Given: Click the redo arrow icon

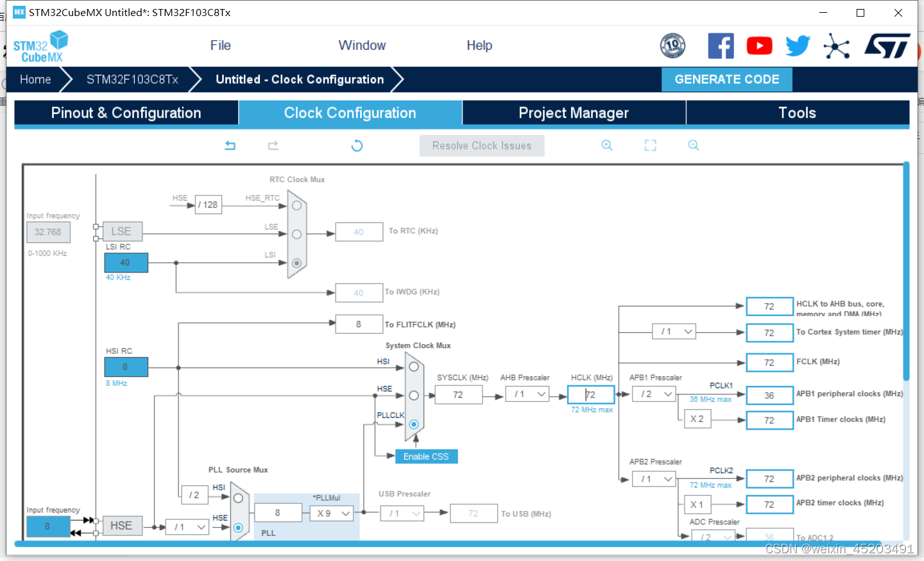Looking at the screenshot, I should pos(273,146).
